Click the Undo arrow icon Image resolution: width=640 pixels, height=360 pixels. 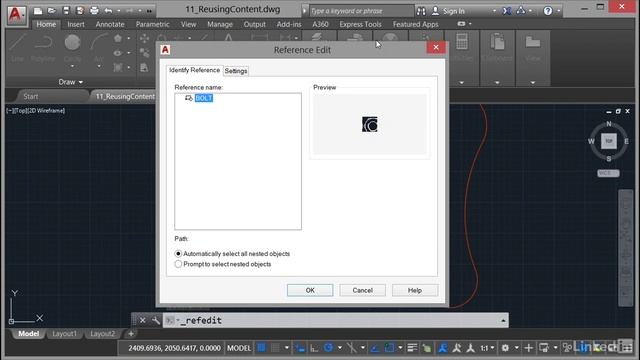pyautogui.click(x=108, y=11)
